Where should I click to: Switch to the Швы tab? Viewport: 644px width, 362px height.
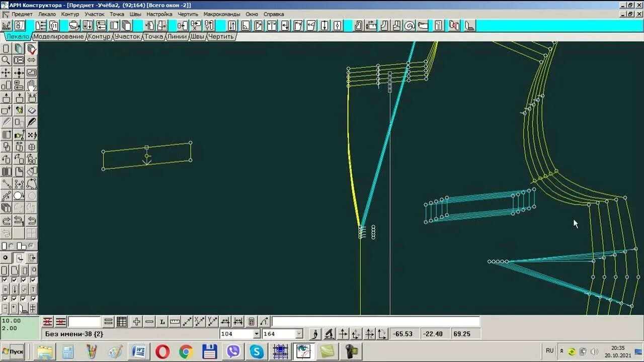198,37
